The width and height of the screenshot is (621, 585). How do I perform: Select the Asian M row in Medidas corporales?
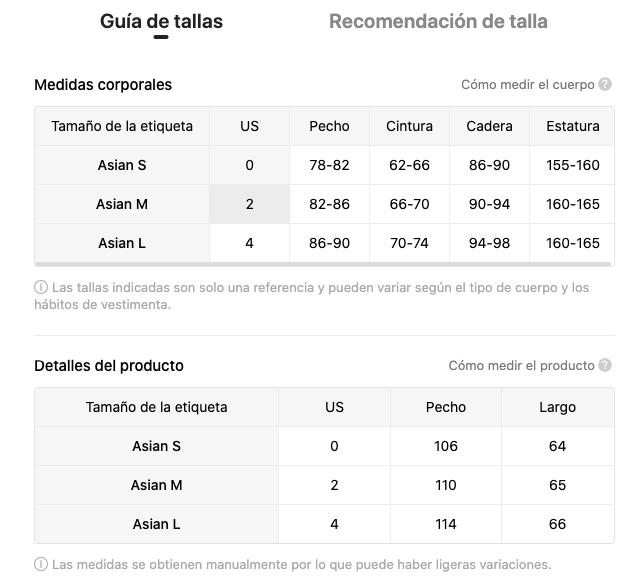coord(122,204)
